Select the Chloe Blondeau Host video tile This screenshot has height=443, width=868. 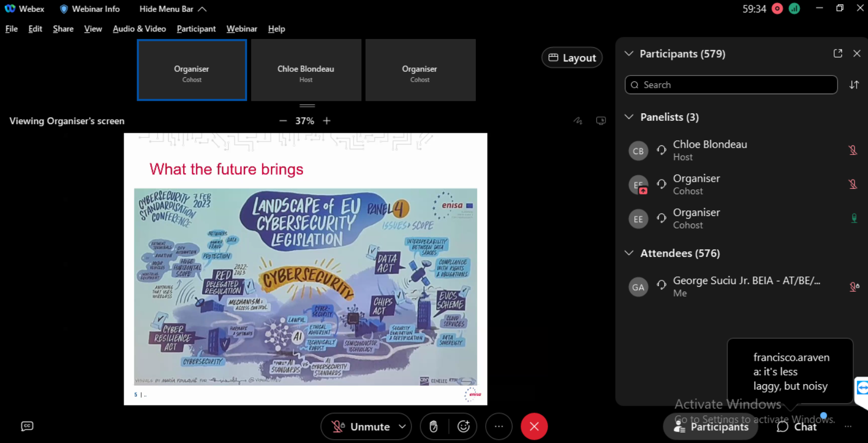click(x=306, y=70)
